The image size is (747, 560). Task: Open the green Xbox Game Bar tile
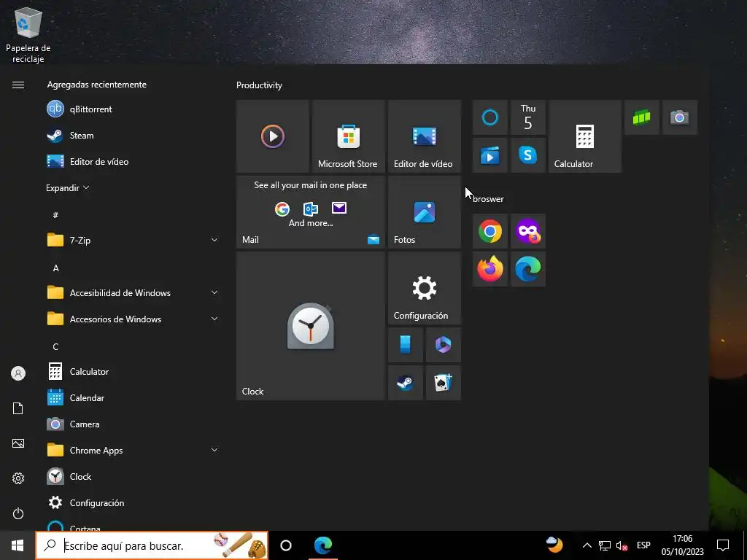(x=642, y=117)
